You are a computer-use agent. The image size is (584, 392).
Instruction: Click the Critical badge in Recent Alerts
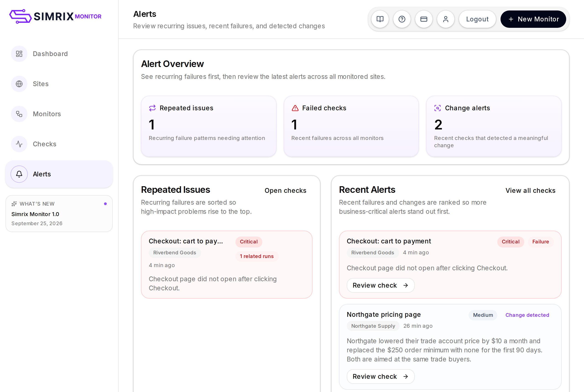click(511, 242)
